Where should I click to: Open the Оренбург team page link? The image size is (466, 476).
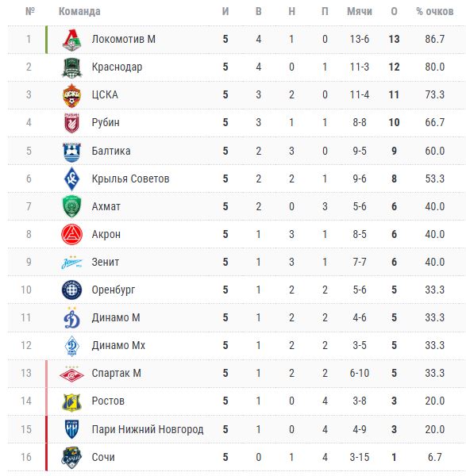click(114, 290)
